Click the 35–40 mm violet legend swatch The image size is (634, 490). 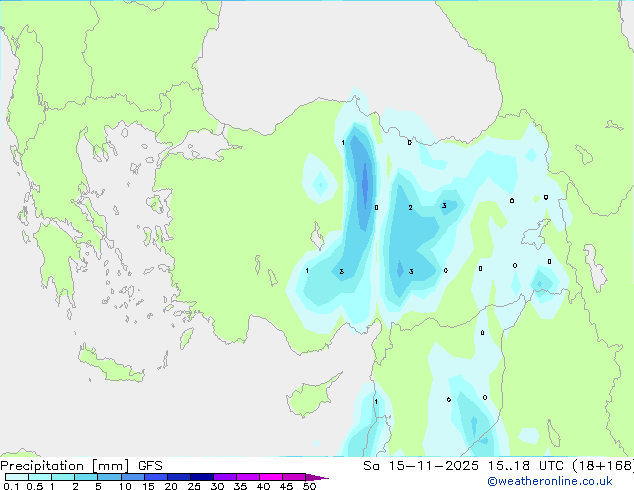click(x=247, y=477)
